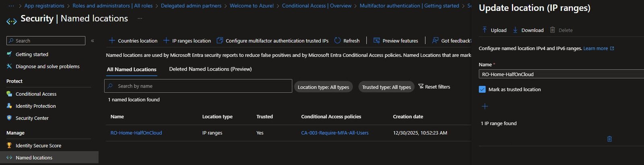Click the plus icon to add IP range

pyautogui.click(x=485, y=107)
